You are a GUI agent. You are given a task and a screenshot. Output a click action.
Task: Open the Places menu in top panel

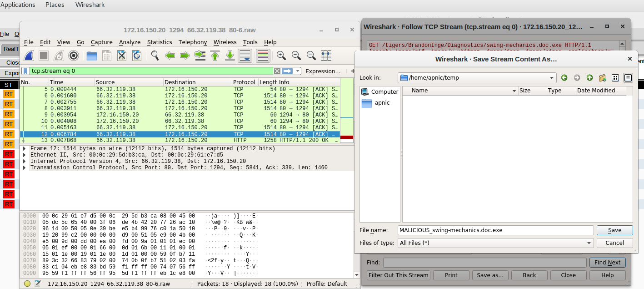pos(55,5)
